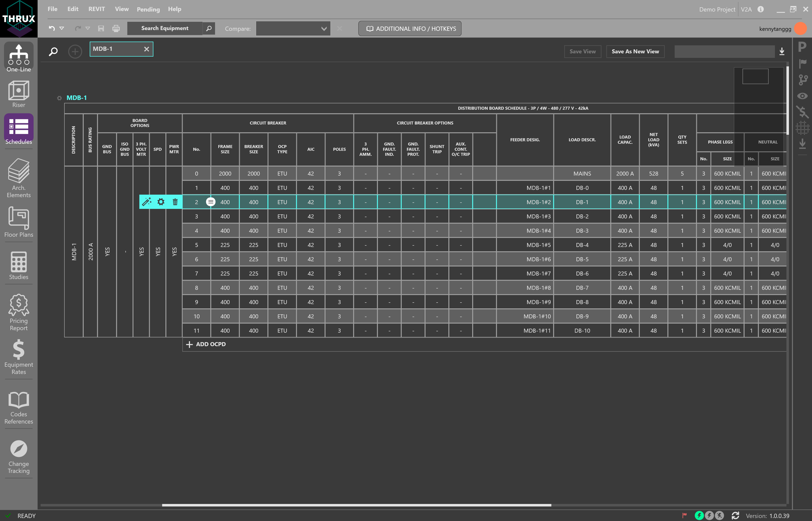This screenshot has width=812, height=521.
Task: Open the One-Line view
Action: coord(19,58)
